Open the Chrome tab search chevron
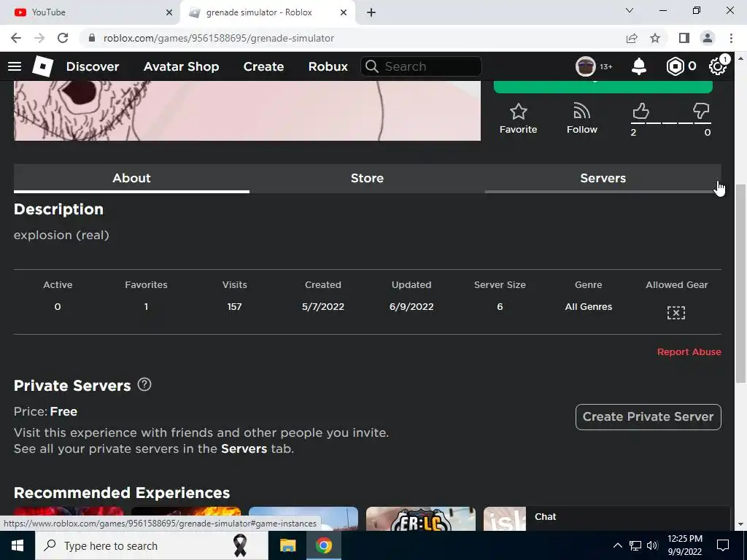 (630, 10)
